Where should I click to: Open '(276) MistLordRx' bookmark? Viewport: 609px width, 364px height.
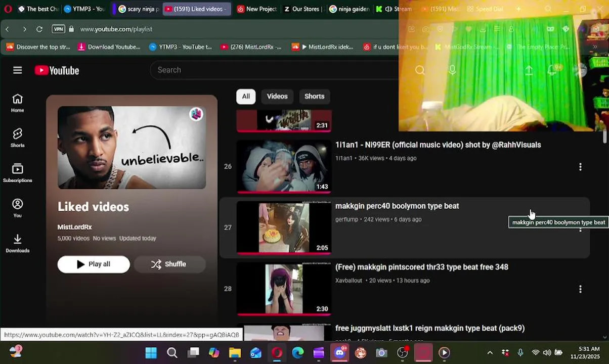(251, 47)
